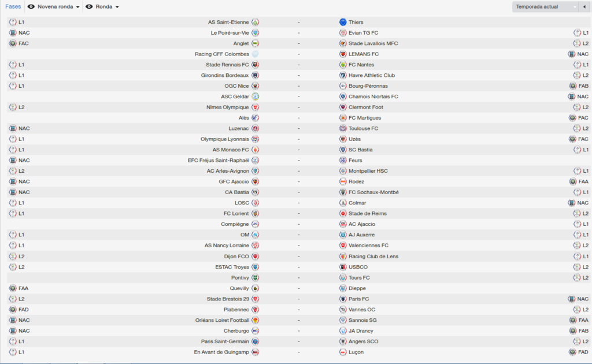Click the Thiers club crest icon

(x=343, y=23)
